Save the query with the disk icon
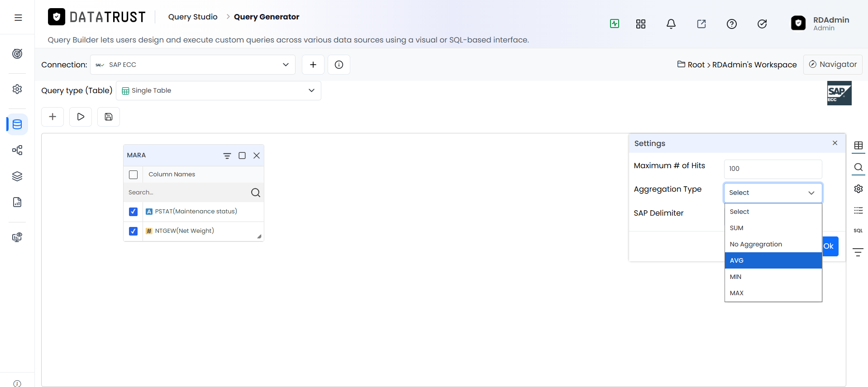The width and height of the screenshot is (868, 387). pyautogui.click(x=109, y=117)
